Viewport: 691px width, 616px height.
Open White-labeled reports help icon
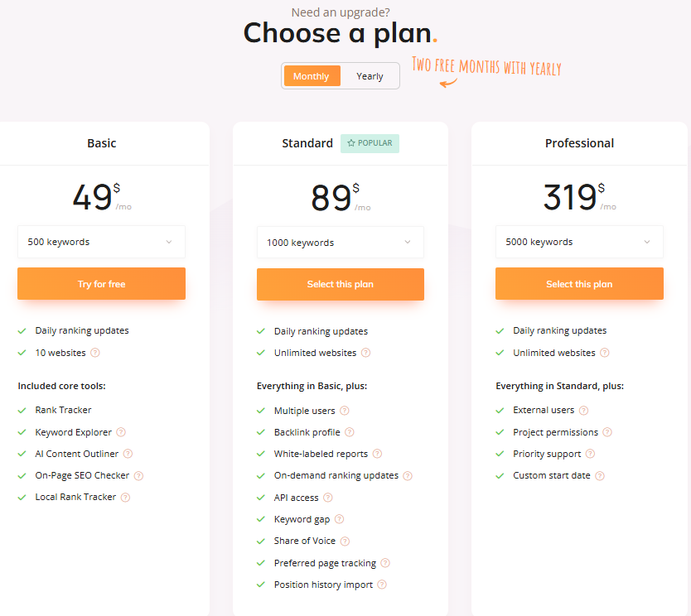pyautogui.click(x=378, y=454)
